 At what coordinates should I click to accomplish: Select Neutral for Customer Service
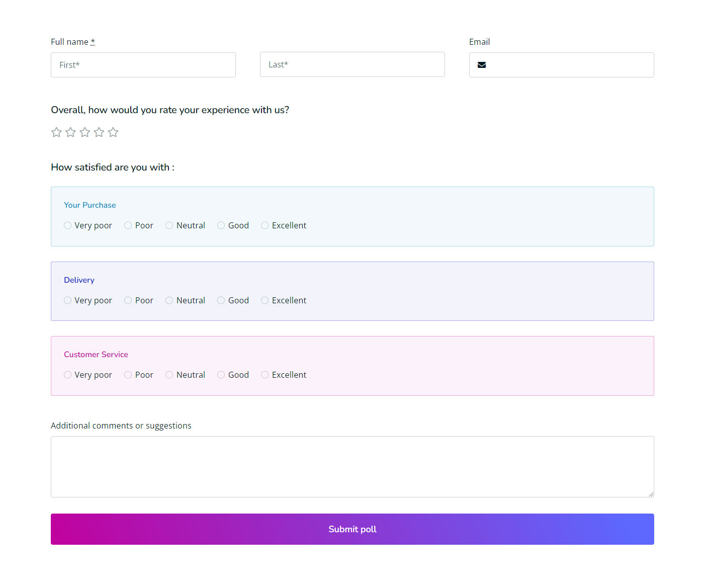point(169,375)
